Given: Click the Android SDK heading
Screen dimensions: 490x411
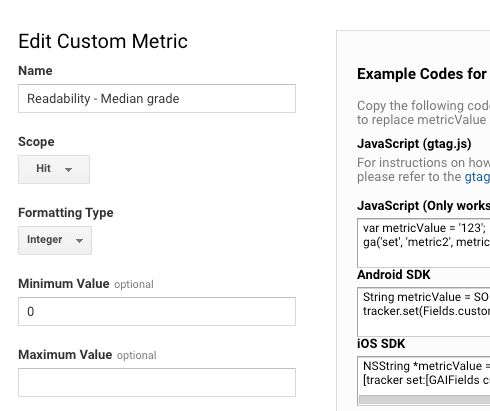Looking at the screenshot, I should (394, 275).
